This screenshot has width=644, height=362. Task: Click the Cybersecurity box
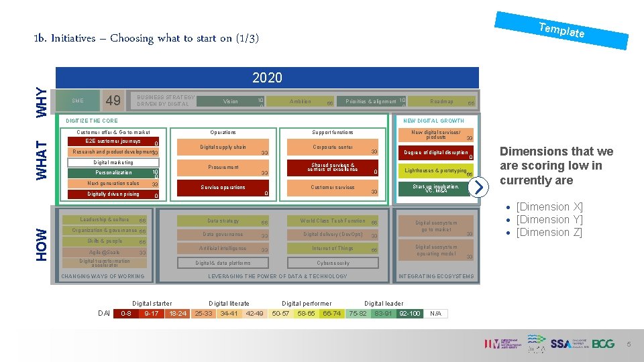pyautogui.click(x=333, y=263)
